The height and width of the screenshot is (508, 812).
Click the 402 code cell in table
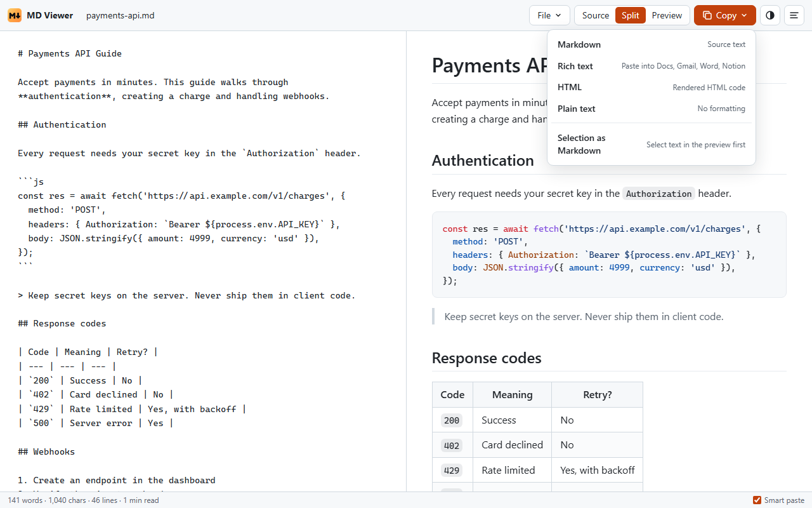point(452,445)
